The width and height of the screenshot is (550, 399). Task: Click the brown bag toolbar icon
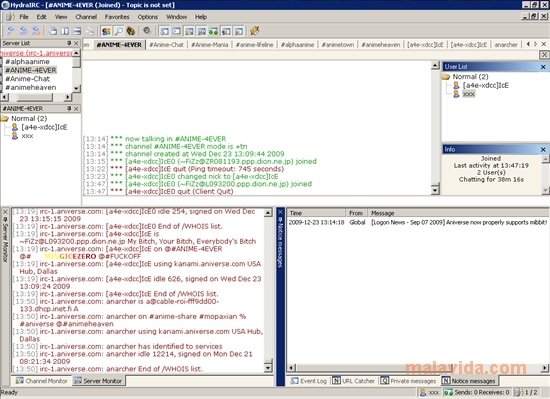[x=131, y=31]
